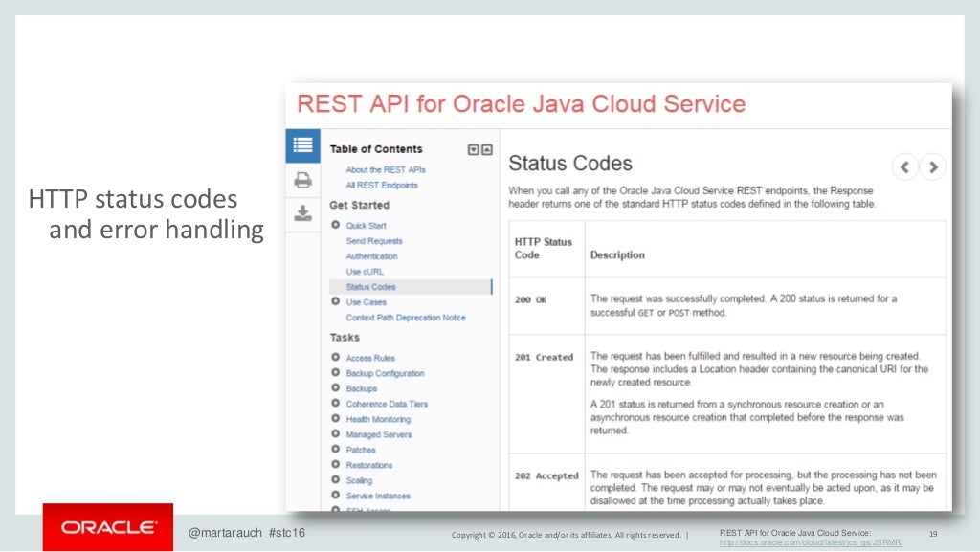Collapse all Table of Contents entries
This screenshot has height=552, width=980.
click(486, 149)
